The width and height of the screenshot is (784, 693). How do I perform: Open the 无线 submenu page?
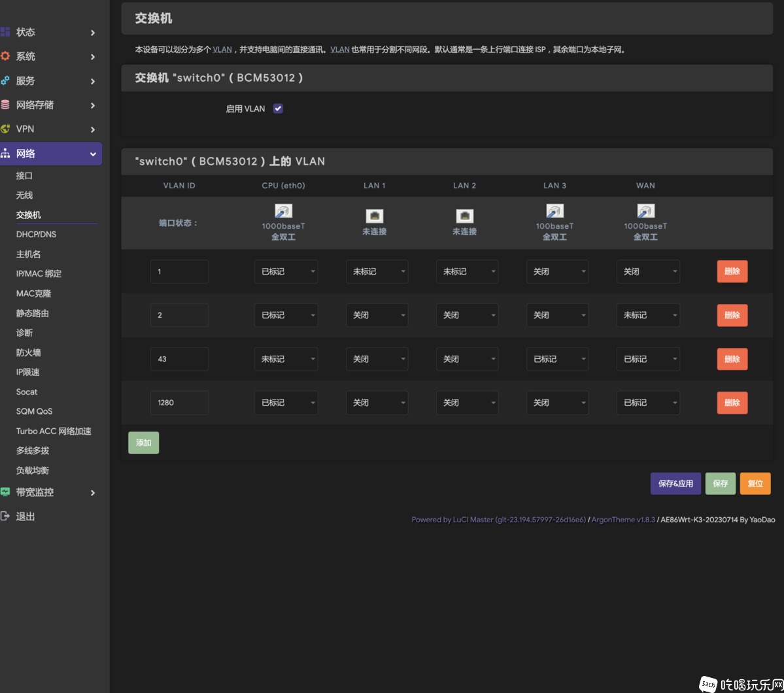[x=24, y=195]
